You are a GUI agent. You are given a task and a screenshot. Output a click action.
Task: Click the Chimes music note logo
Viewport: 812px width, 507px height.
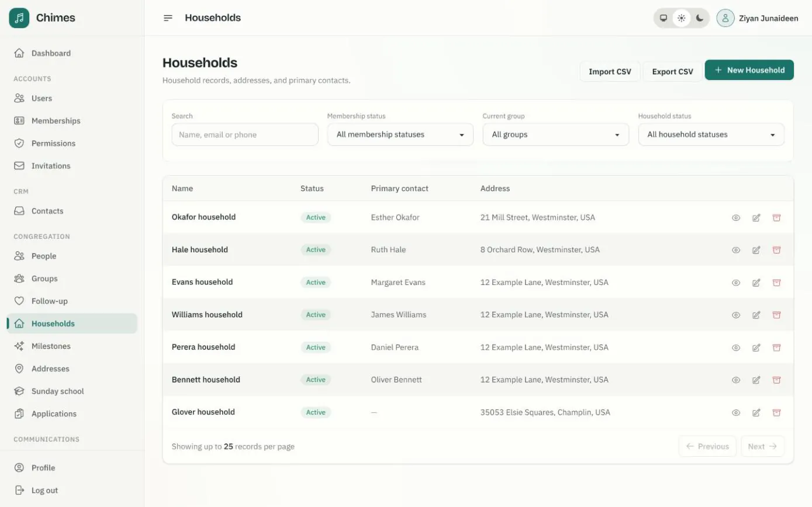[x=19, y=18]
